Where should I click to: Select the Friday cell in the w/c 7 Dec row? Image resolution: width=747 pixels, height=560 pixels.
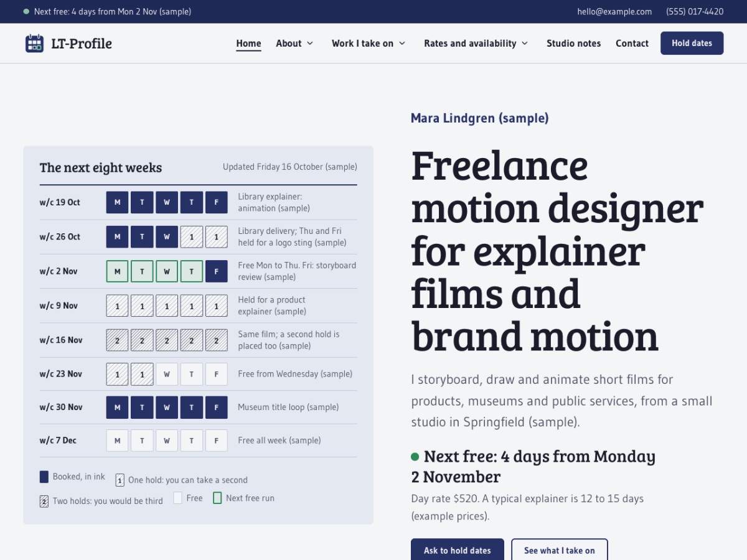click(x=217, y=441)
